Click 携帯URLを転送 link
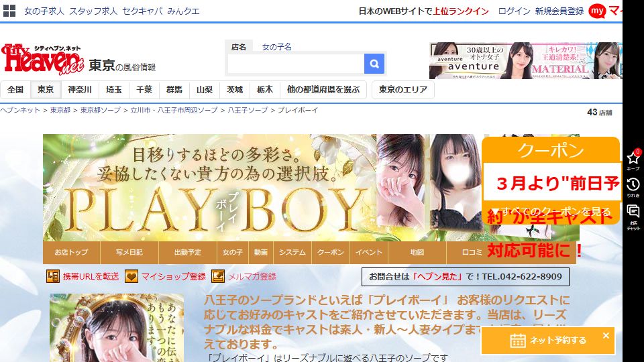Image resolution: width=644 pixels, height=362 pixels. click(91, 277)
